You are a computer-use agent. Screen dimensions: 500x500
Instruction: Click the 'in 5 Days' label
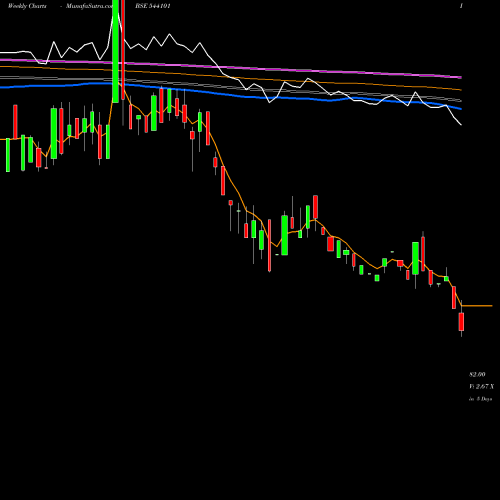pyautogui.click(x=480, y=399)
